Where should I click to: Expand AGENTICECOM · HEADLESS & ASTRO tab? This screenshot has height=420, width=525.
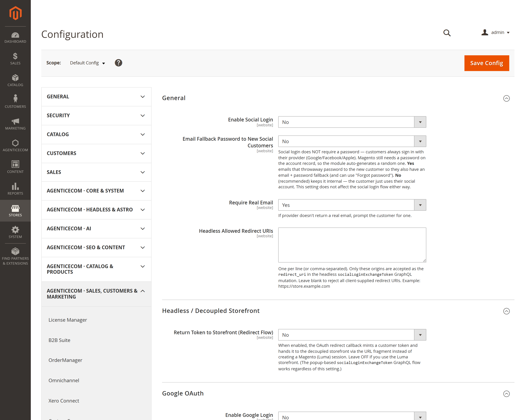click(x=96, y=210)
